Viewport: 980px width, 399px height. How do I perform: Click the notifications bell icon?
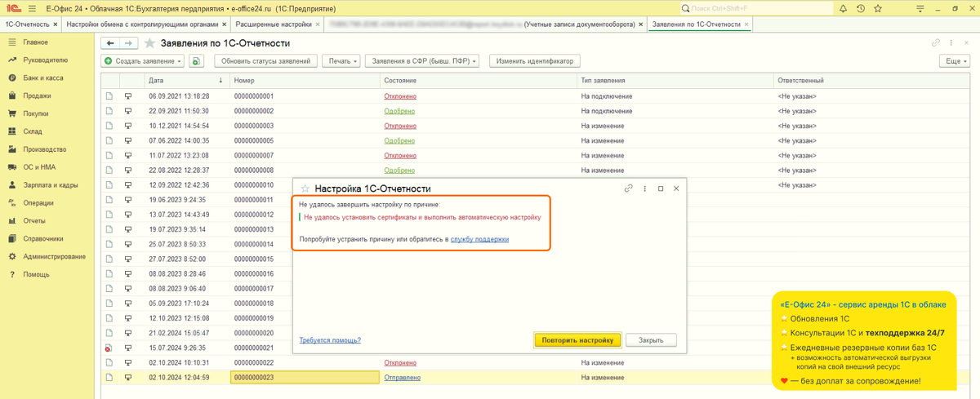point(843,8)
